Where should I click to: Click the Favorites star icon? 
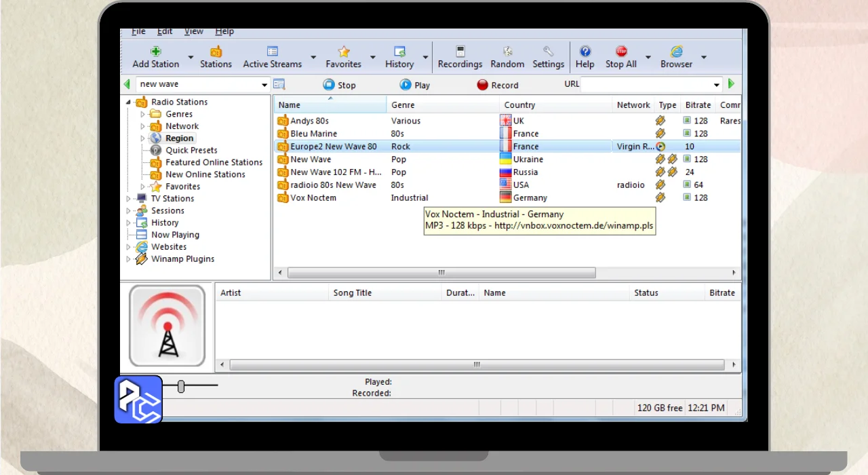tap(343, 52)
